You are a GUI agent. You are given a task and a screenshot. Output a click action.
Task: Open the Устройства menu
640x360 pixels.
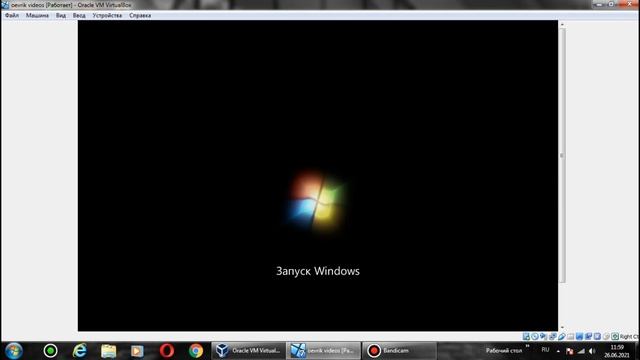[107, 16]
